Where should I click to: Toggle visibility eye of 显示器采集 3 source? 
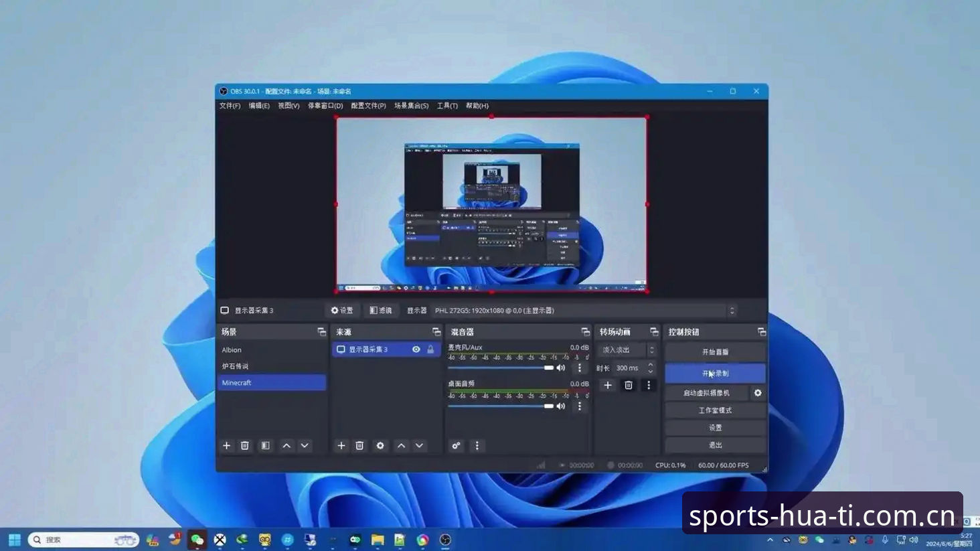coord(416,349)
